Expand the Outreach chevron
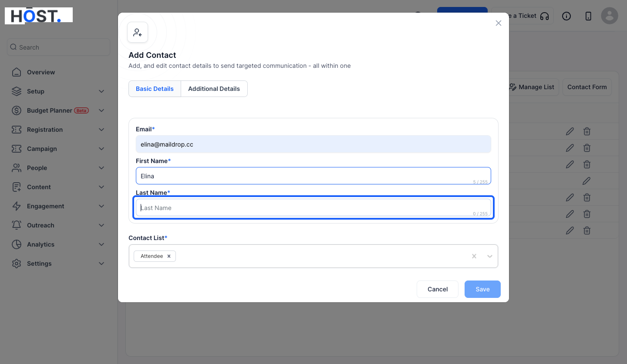 click(101, 225)
